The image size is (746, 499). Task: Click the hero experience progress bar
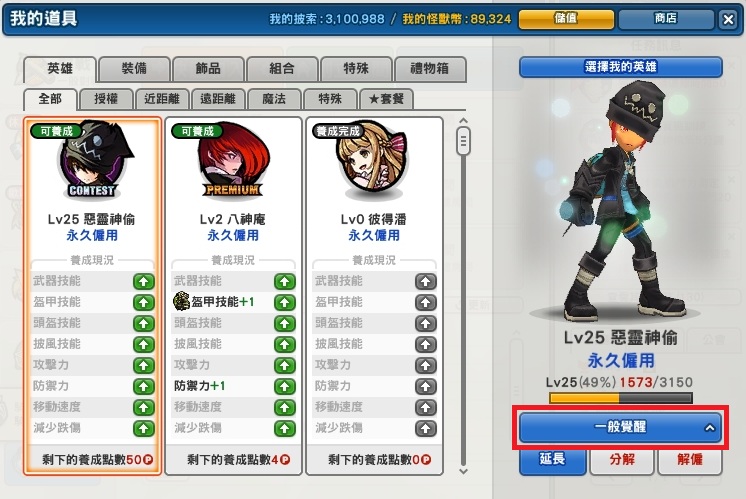[620, 398]
